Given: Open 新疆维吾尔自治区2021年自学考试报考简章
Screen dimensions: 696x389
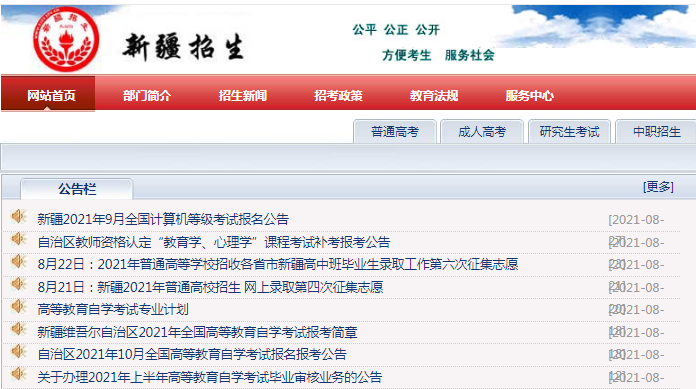Looking at the screenshot, I should point(197,332).
